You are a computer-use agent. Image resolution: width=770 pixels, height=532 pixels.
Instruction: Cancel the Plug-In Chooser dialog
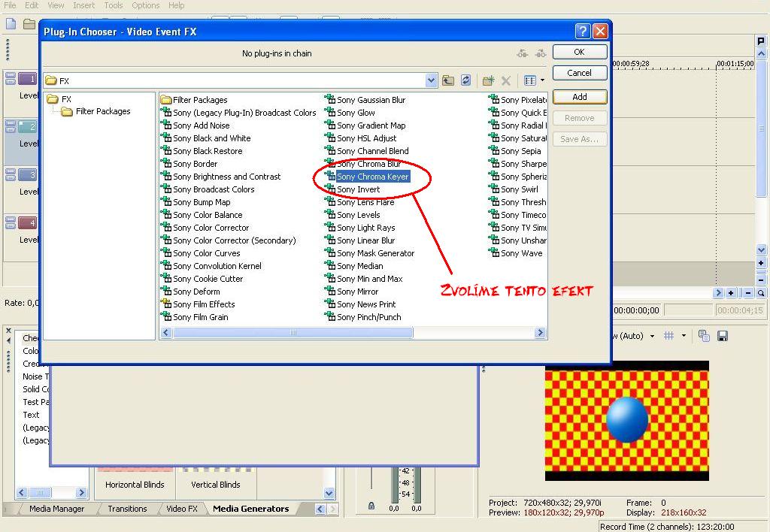580,73
